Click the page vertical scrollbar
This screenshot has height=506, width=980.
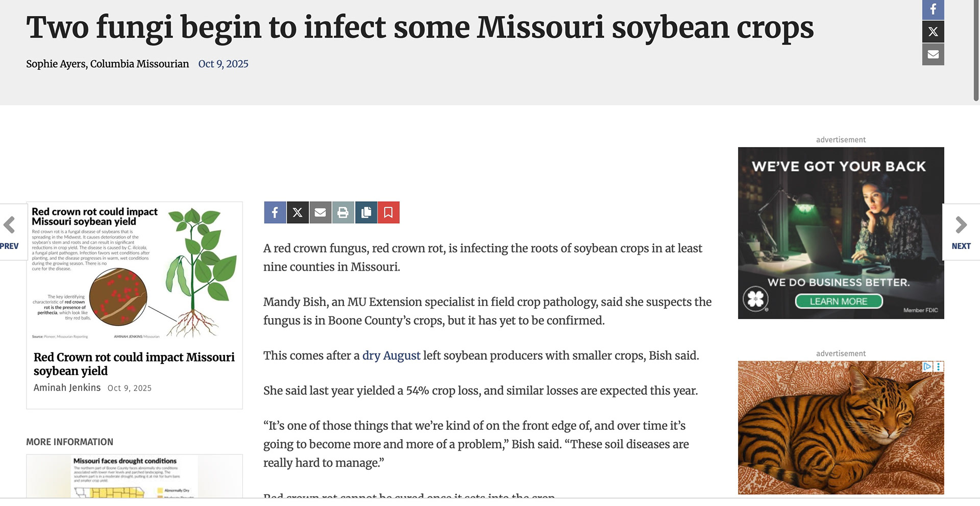tap(976, 51)
